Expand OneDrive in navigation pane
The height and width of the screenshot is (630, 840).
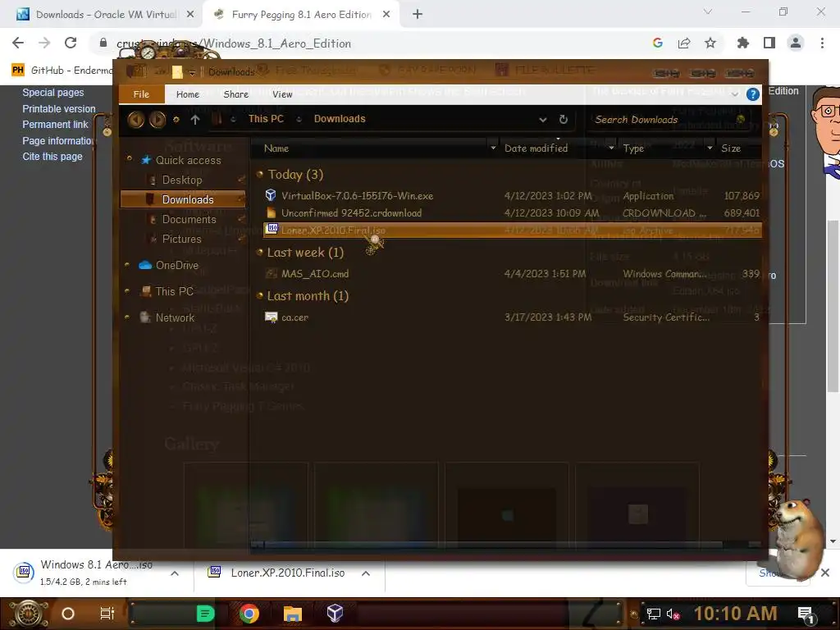pyautogui.click(x=127, y=265)
